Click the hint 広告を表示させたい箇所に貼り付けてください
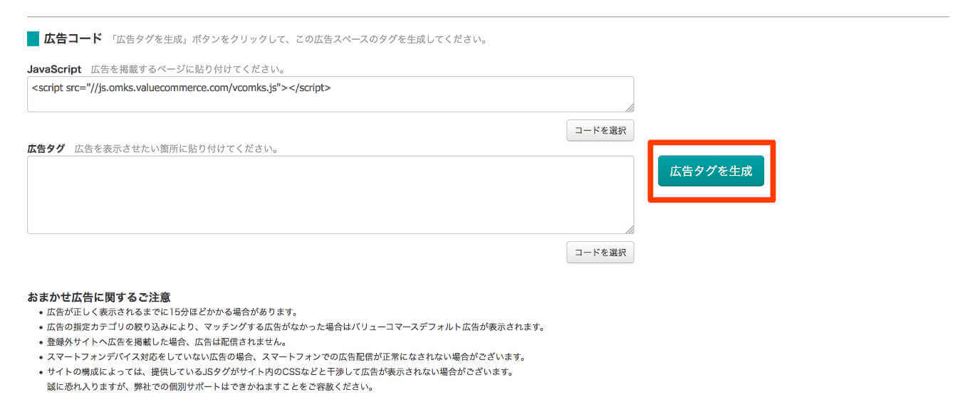 176,149
